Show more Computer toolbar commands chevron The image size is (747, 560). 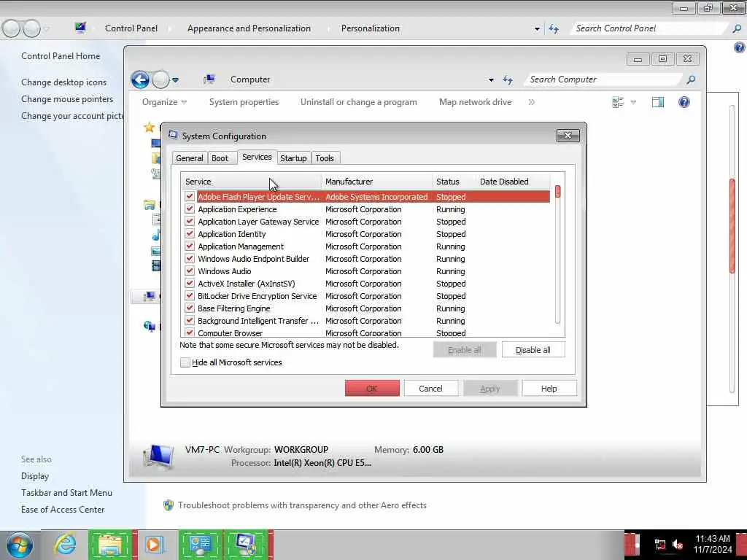tap(531, 102)
